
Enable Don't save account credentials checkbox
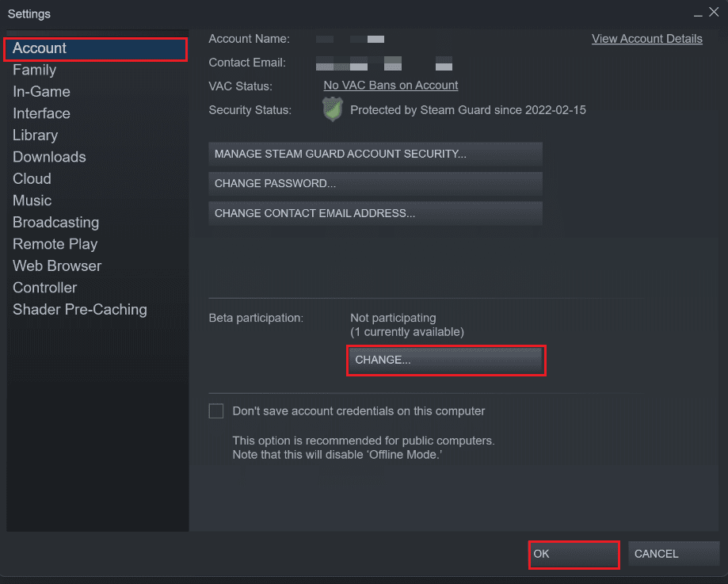click(x=216, y=411)
